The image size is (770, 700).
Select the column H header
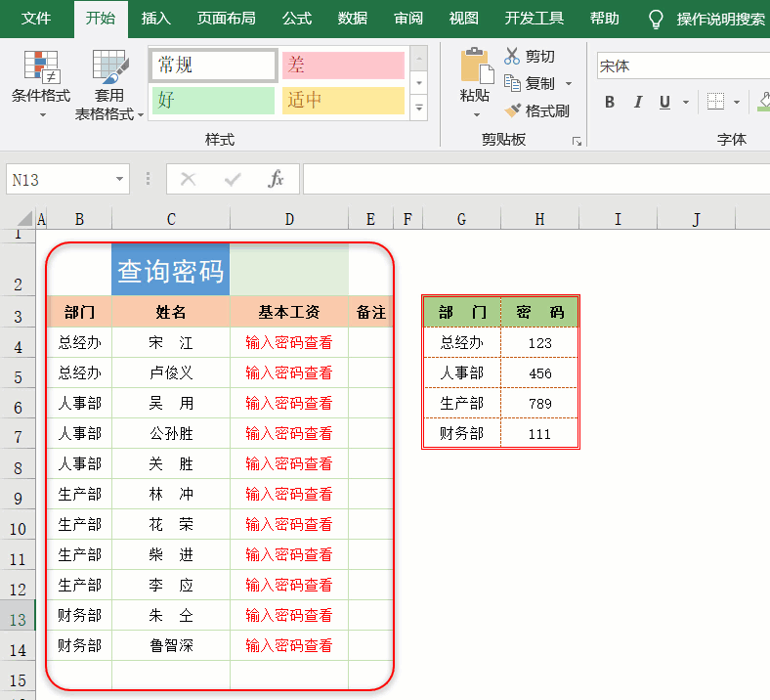click(539, 219)
